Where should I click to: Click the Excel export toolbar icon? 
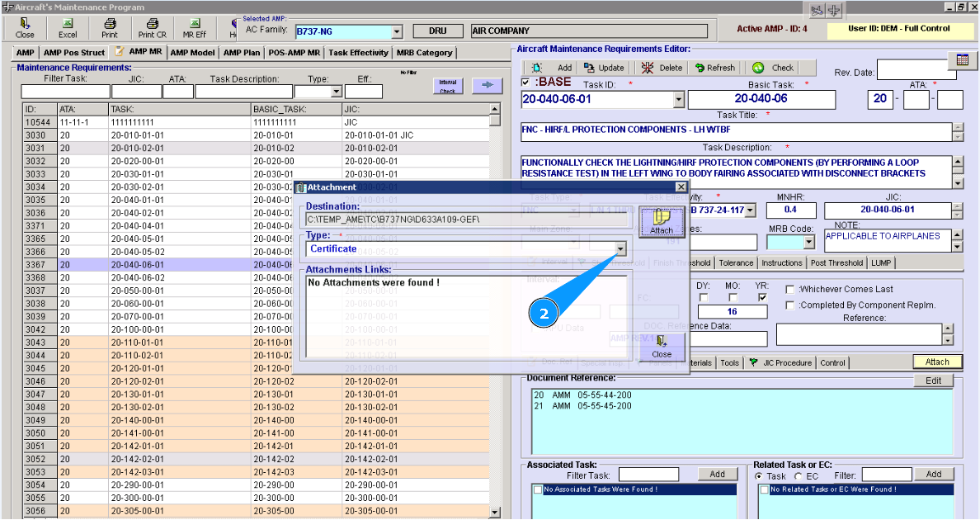point(68,27)
